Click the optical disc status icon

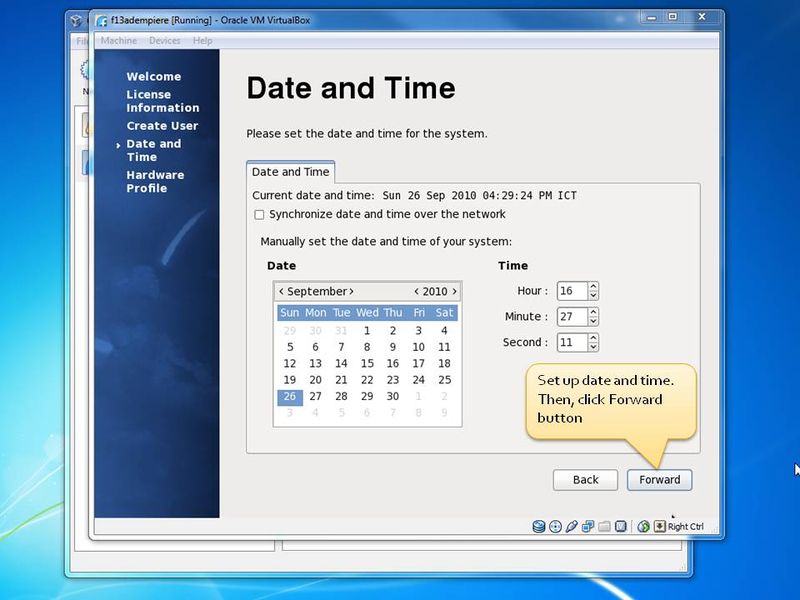pyautogui.click(x=555, y=527)
